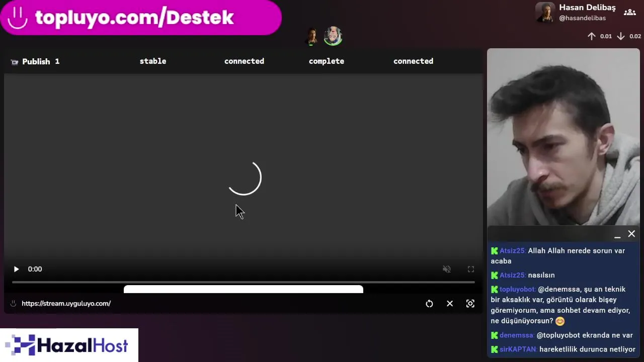Click the Publish 1 label
Screen dimensions: 644x362
coord(41,61)
